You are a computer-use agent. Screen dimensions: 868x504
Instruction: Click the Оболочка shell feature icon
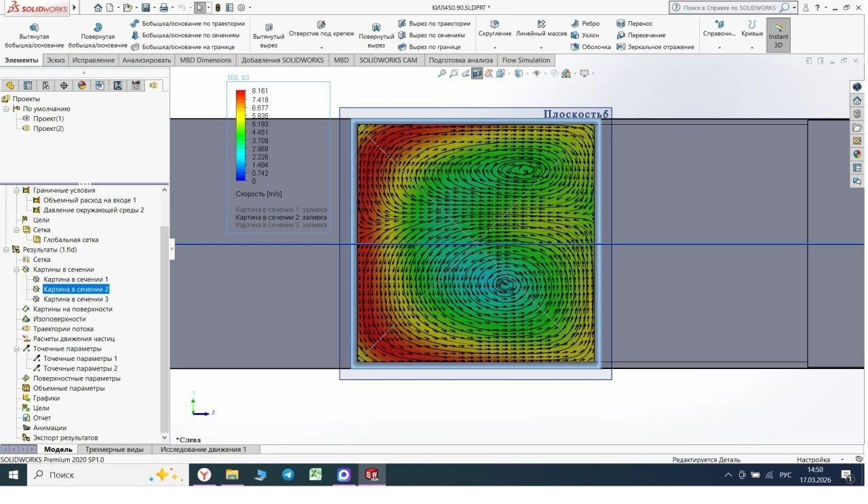coord(575,47)
